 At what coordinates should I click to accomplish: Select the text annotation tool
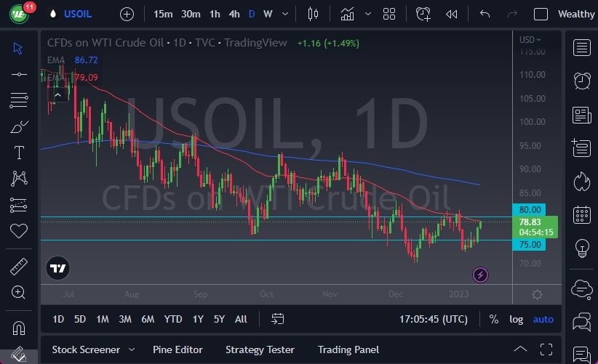pos(19,153)
